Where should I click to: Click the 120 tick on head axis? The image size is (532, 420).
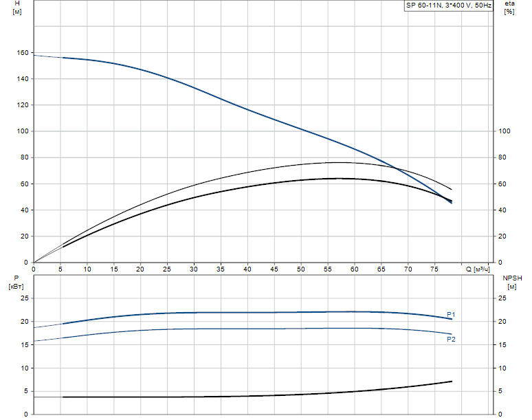23,105
